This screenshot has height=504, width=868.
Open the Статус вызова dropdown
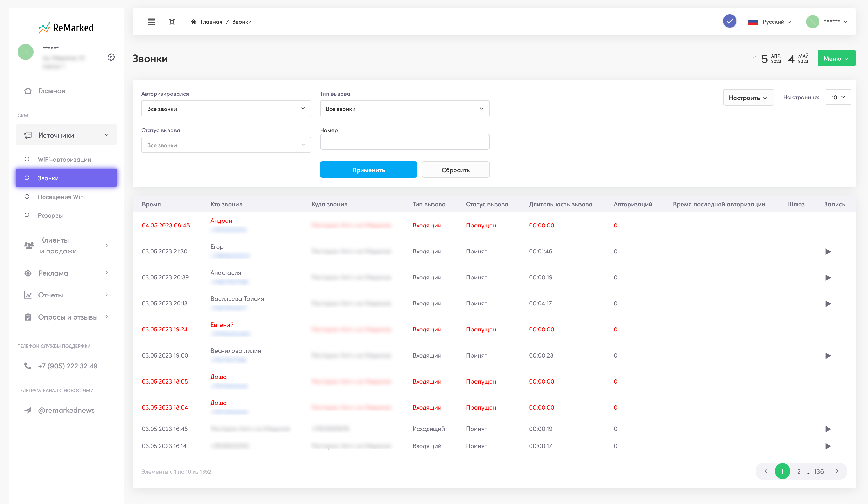click(x=226, y=145)
